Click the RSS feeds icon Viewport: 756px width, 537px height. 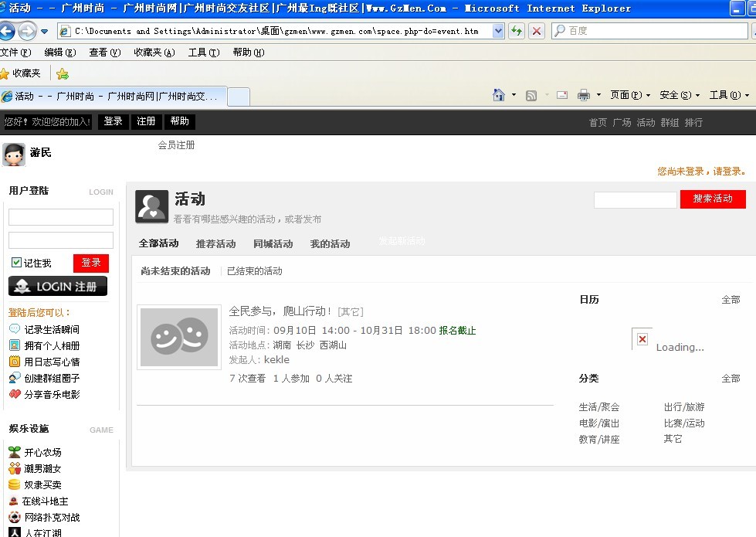[x=531, y=96]
